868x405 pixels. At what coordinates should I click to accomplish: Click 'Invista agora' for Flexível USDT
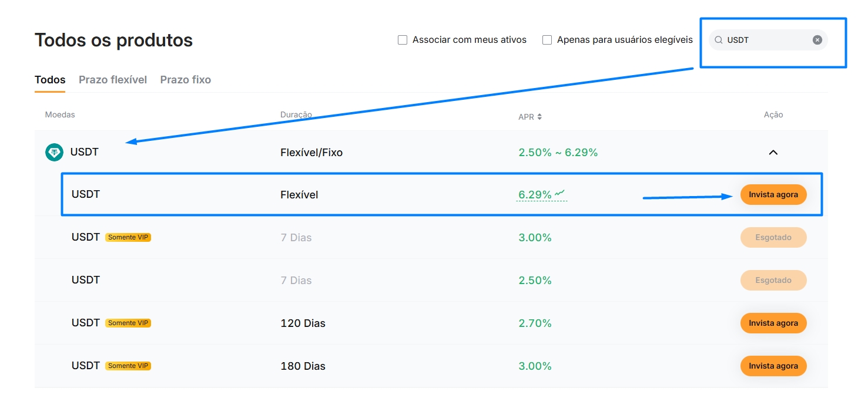point(773,195)
